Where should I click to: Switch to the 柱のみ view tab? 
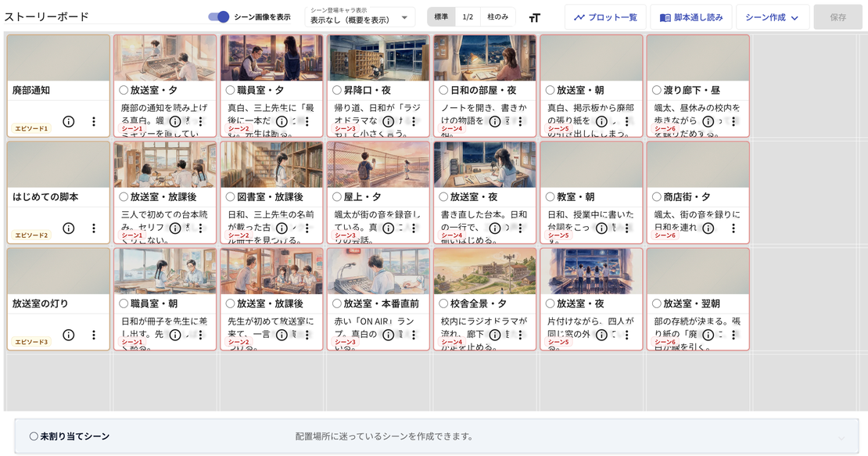(497, 17)
